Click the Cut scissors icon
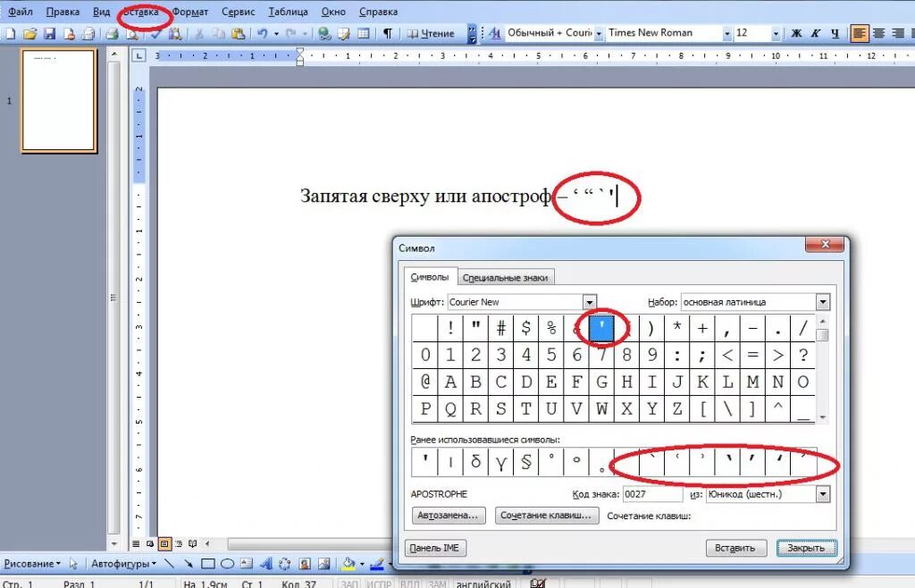Screen dimensions: 915x588 click(199, 34)
